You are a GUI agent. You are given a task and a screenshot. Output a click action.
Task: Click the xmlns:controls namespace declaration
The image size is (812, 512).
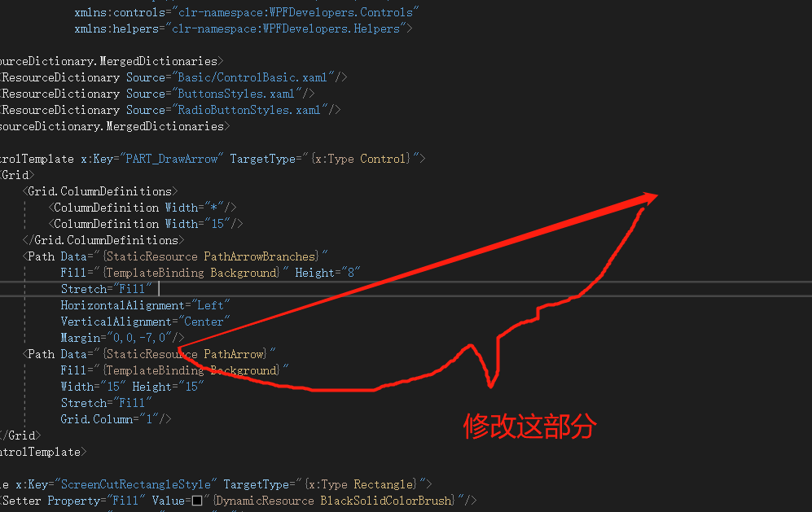[x=247, y=12]
